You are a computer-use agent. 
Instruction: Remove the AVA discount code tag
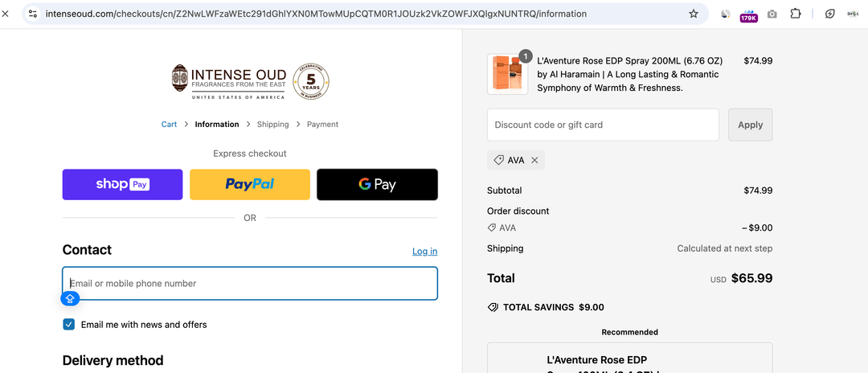tap(534, 160)
